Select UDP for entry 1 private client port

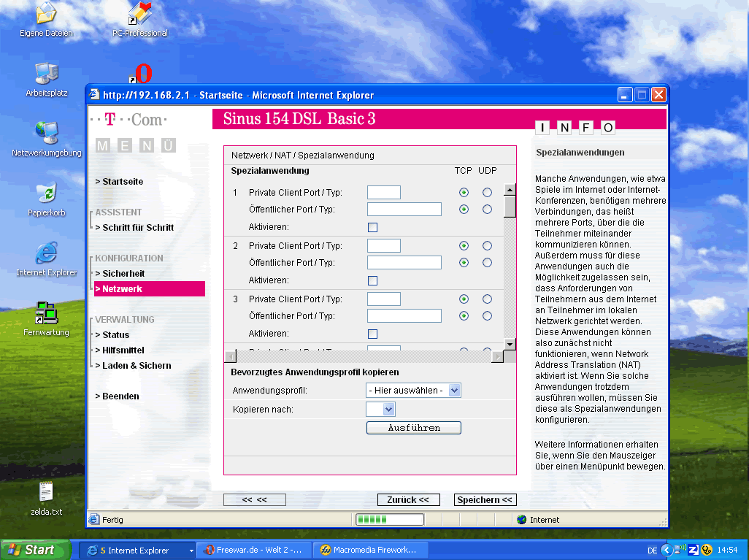pyautogui.click(x=487, y=193)
